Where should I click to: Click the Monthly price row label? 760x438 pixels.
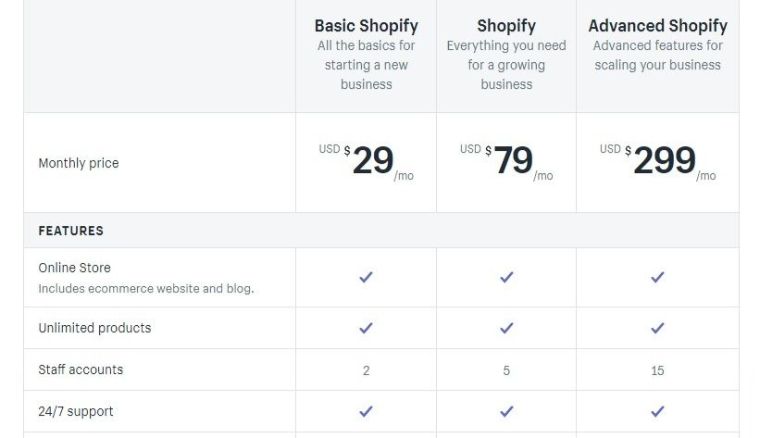(78, 163)
